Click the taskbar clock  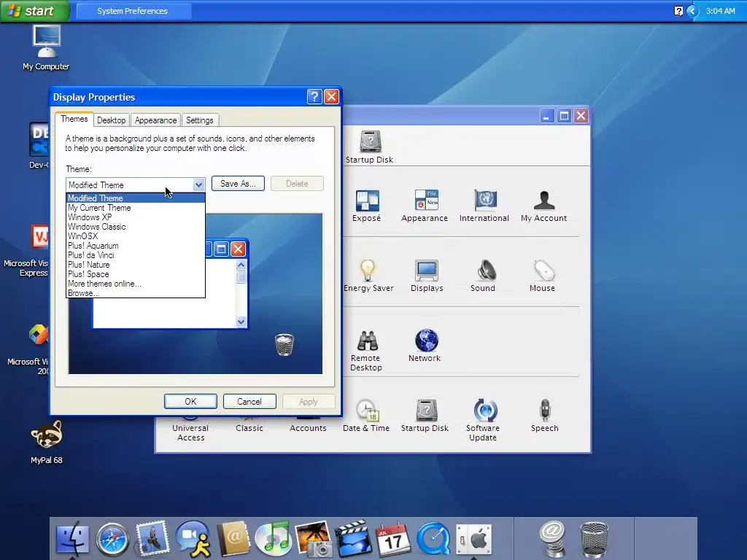pyautogui.click(x=720, y=11)
